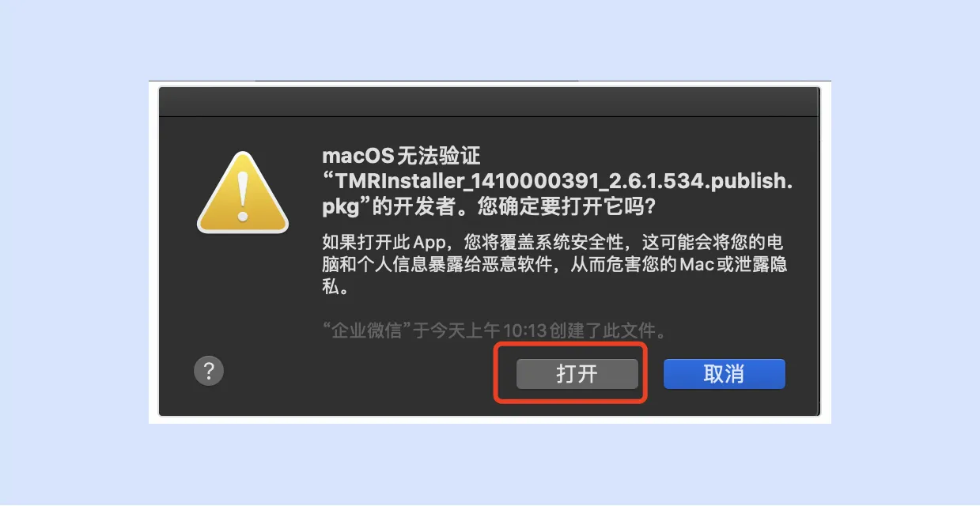Image resolution: width=980 pixels, height=506 pixels.
Task: Click the word "Mac" in warning text
Action: pyautogui.click(x=694, y=264)
